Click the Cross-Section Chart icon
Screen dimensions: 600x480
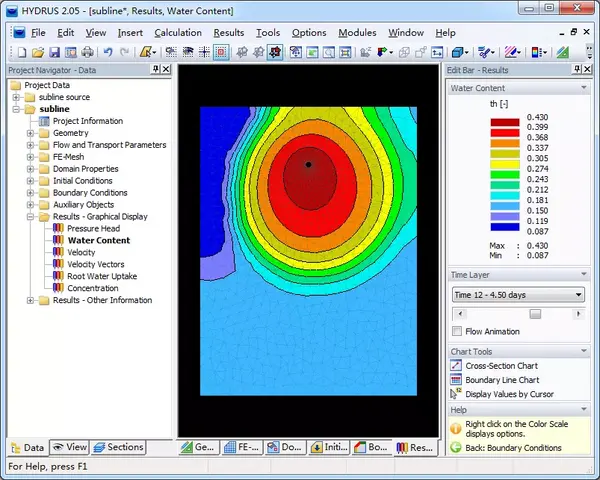(x=456, y=366)
